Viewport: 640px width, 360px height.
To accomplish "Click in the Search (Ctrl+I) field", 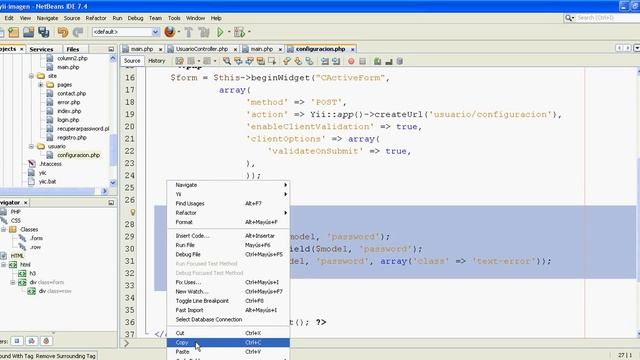I will click(x=607, y=18).
